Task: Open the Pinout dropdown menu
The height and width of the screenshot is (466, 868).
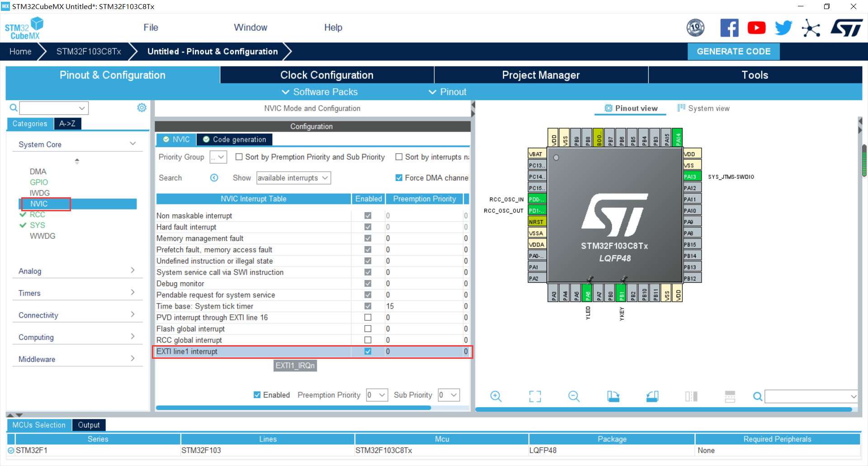Action: (x=447, y=92)
